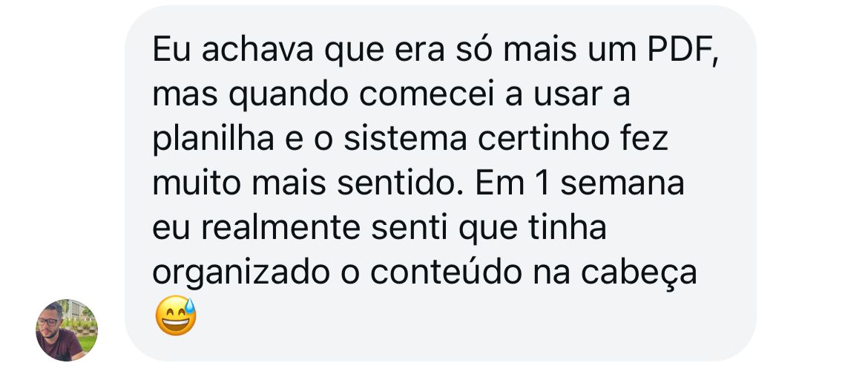
Task: Click the word "senti" in the fifth line
Action: (x=405, y=229)
